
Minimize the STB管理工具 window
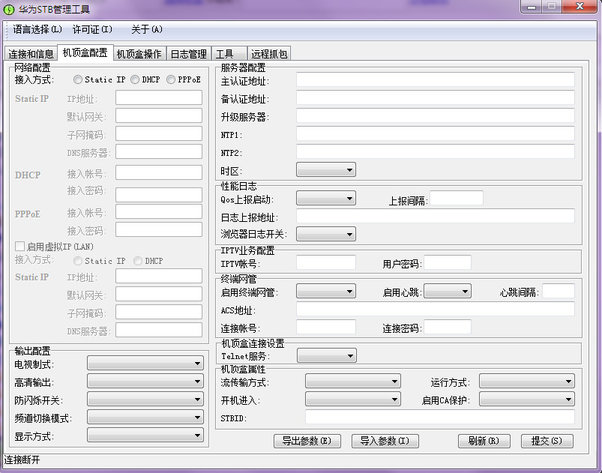click(532, 7)
